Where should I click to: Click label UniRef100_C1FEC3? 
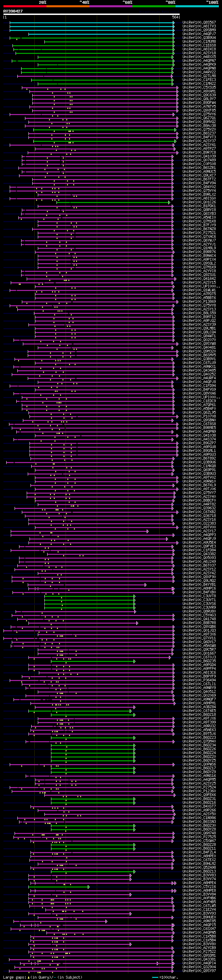pos(199,80)
